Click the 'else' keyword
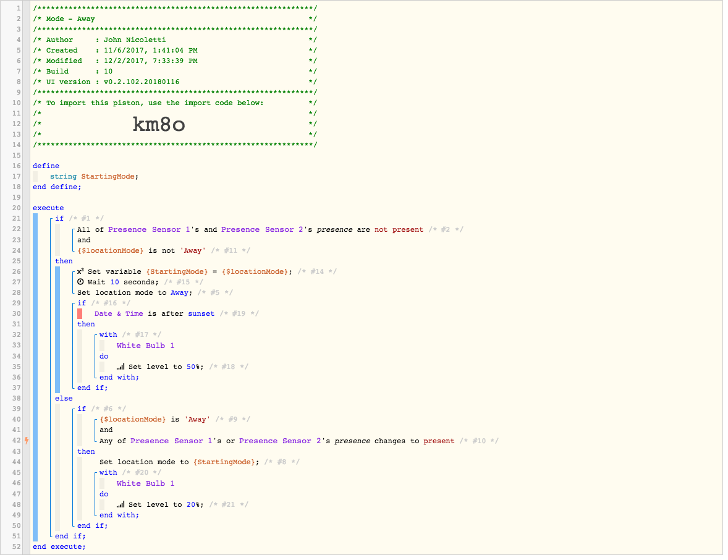728x560 pixels. 64,398
